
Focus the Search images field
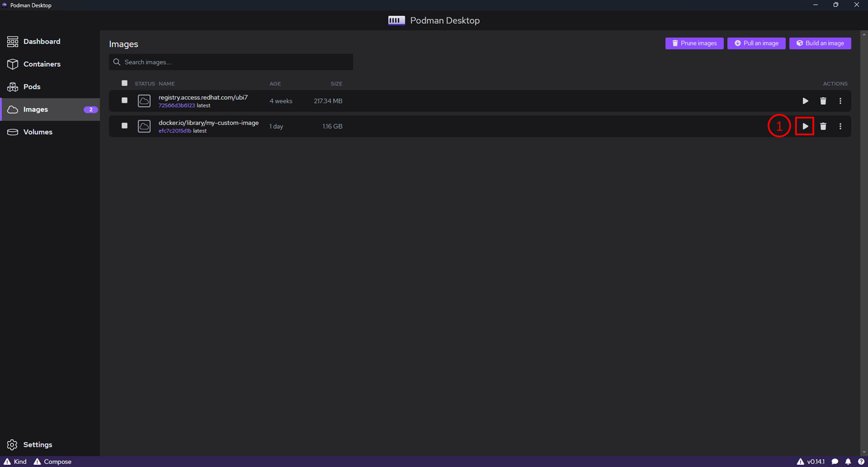tap(231, 62)
